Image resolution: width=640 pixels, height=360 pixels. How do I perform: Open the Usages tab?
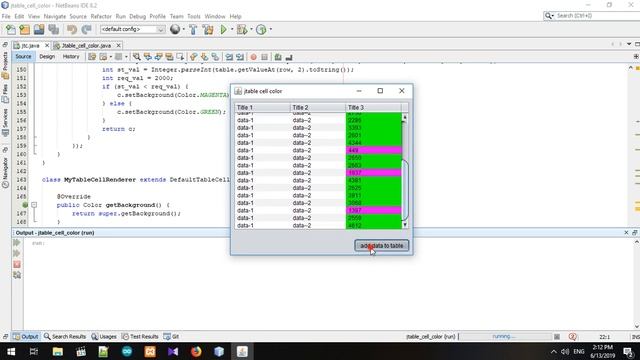point(104,336)
